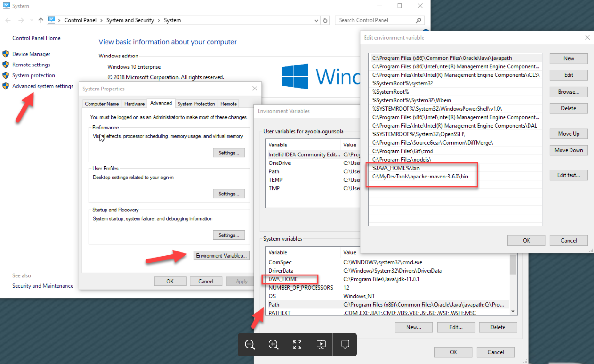The width and height of the screenshot is (594, 364).
Task: Click Cancel in Edit environment variable dialog
Action: [x=569, y=240]
